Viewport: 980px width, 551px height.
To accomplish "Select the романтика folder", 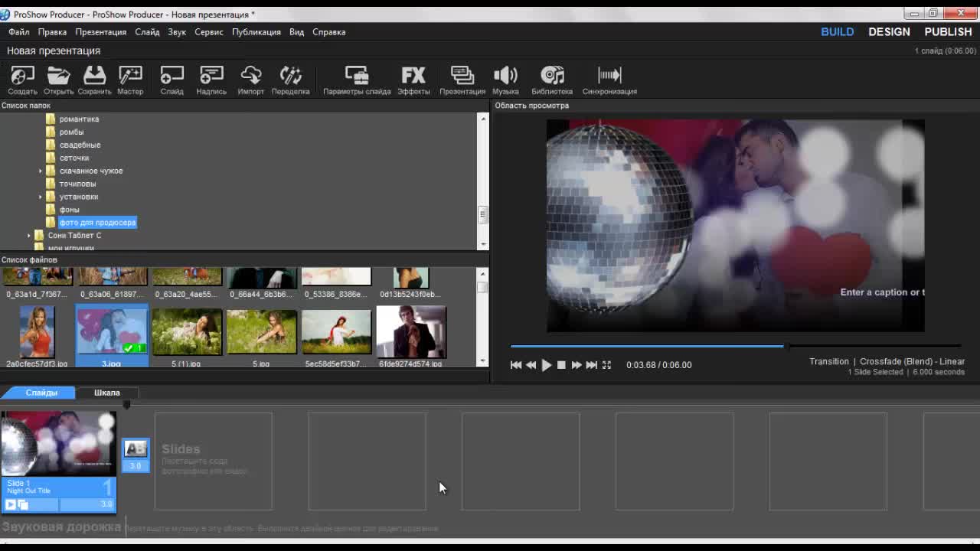I will click(x=79, y=119).
